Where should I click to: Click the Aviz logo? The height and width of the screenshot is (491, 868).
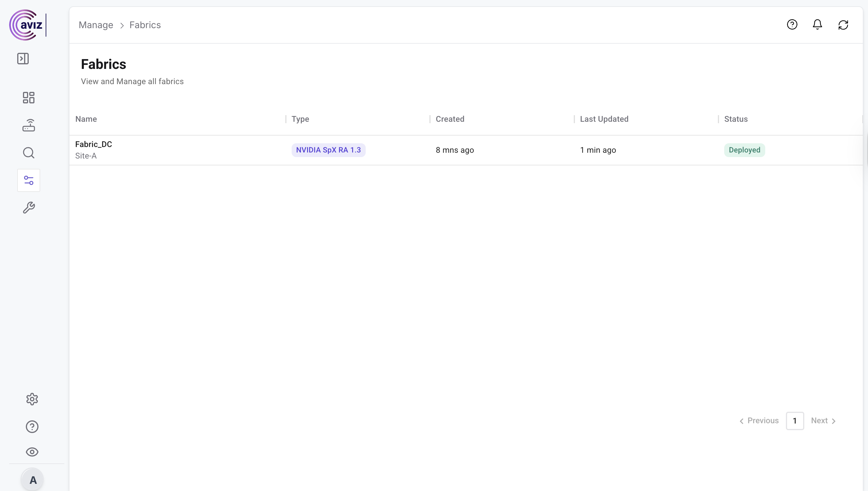click(x=27, y=25)
